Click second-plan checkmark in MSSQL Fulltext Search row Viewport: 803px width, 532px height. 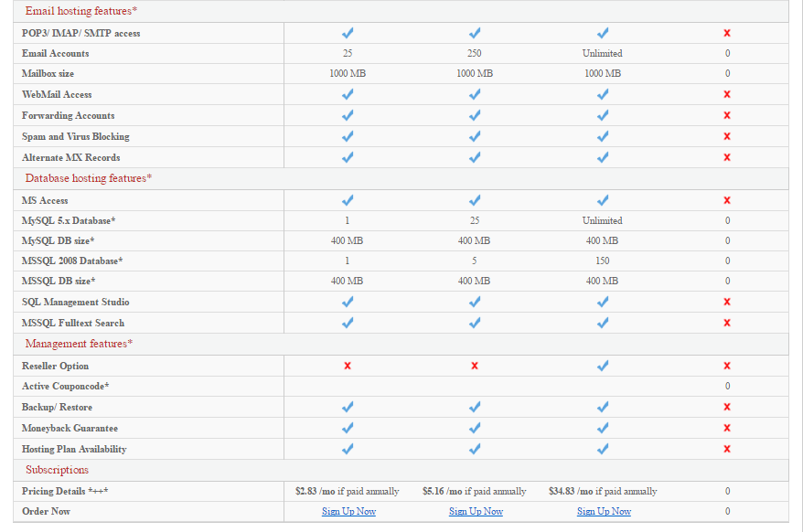tap(475, 323)
